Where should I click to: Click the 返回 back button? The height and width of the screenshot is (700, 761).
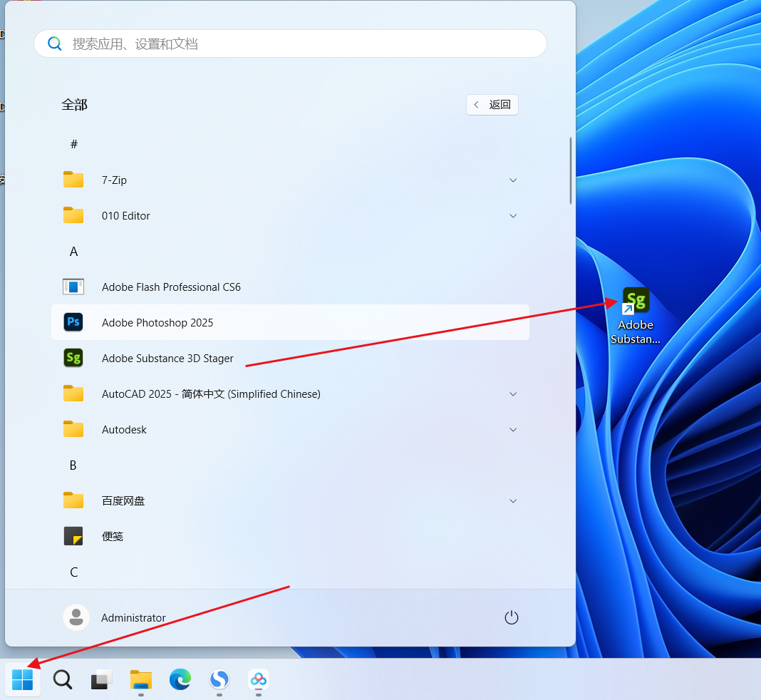(x=492, y=104)
